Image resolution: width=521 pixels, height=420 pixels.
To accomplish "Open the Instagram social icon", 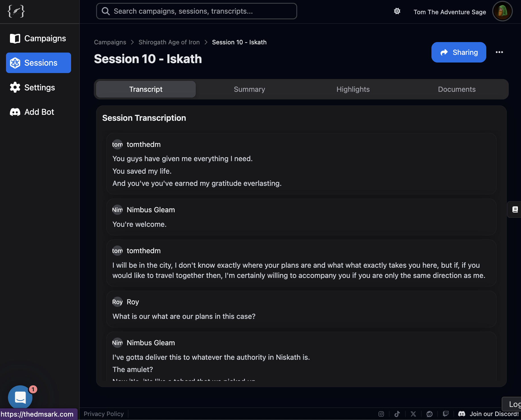I will click(381, 414).
